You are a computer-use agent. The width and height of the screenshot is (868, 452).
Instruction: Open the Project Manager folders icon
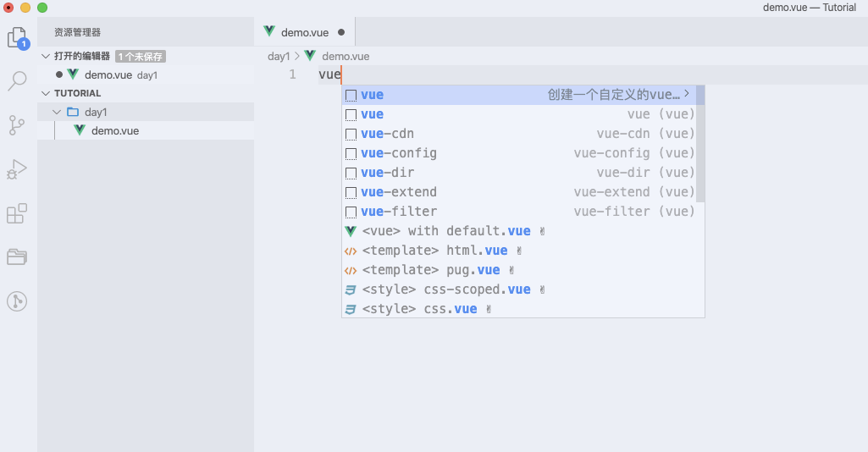pyautogui.click(x=17, y=256)
